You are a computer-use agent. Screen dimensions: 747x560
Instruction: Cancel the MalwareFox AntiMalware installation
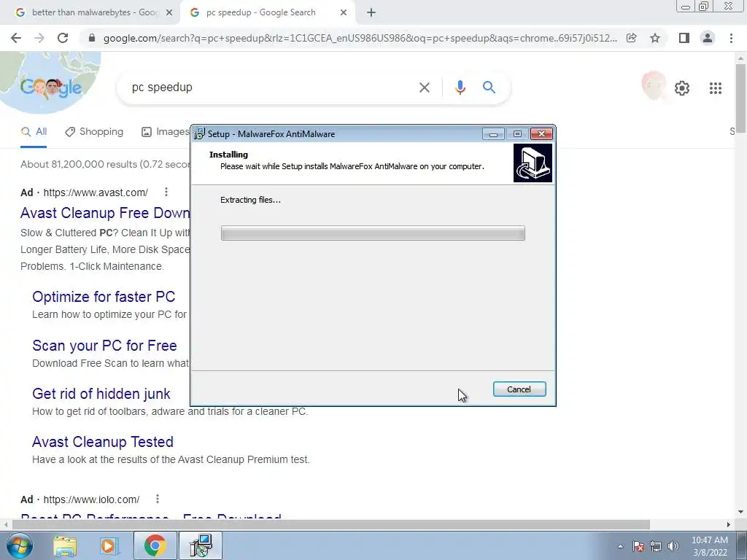point(519,389)
